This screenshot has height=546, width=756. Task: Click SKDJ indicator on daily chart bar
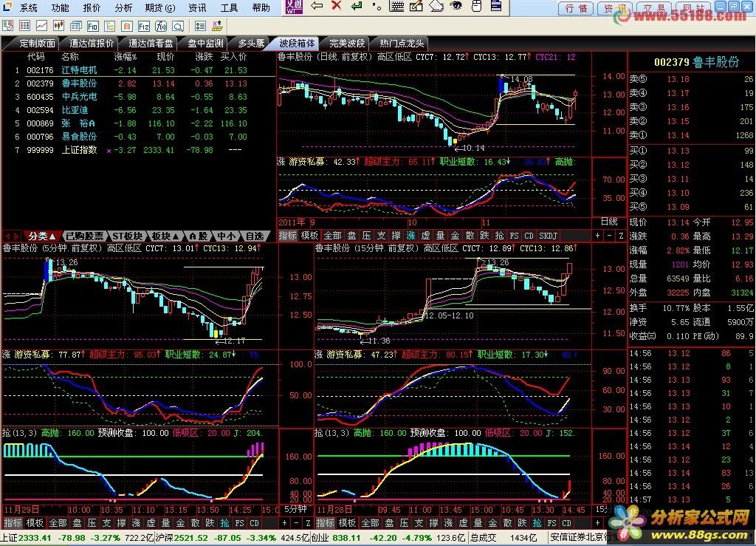(x=549, y=236)
